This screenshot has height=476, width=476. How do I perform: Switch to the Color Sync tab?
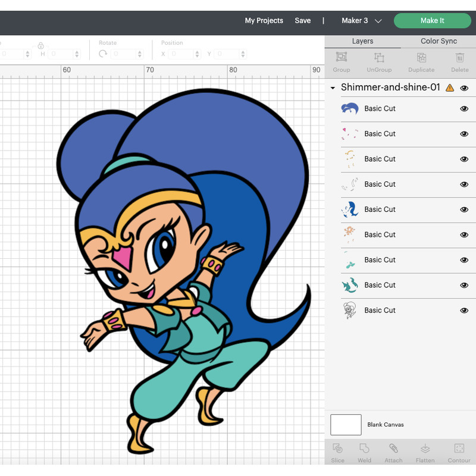[438, 41]
